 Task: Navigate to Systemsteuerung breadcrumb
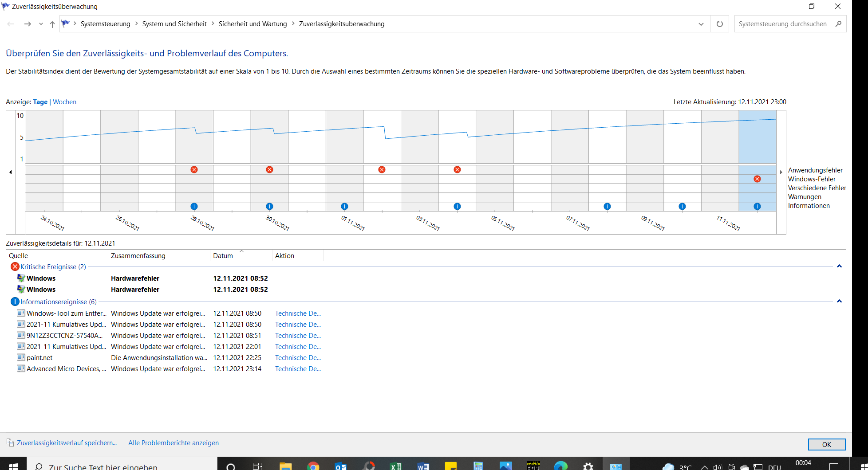tap(105, 24)
